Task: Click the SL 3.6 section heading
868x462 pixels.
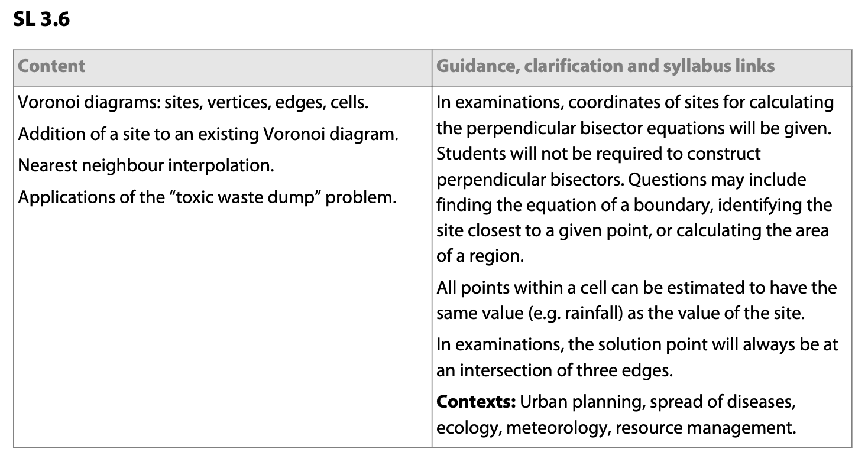Action: (41, 20)
